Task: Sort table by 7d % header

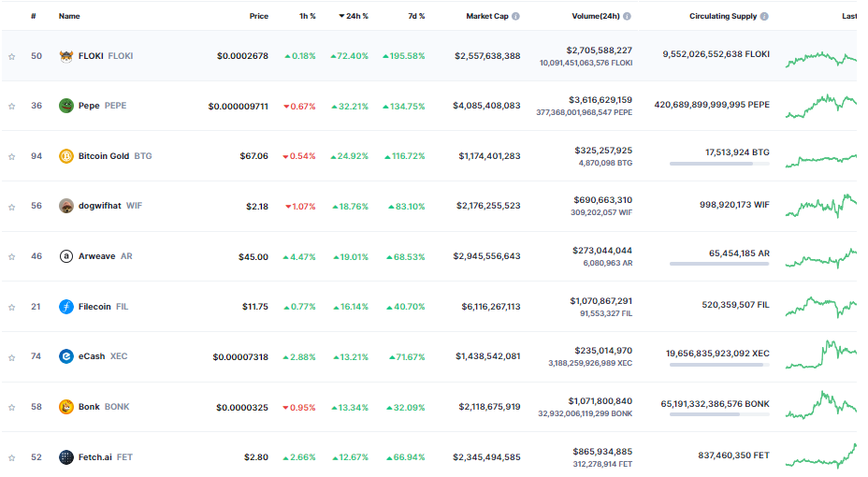Action: 416,16
